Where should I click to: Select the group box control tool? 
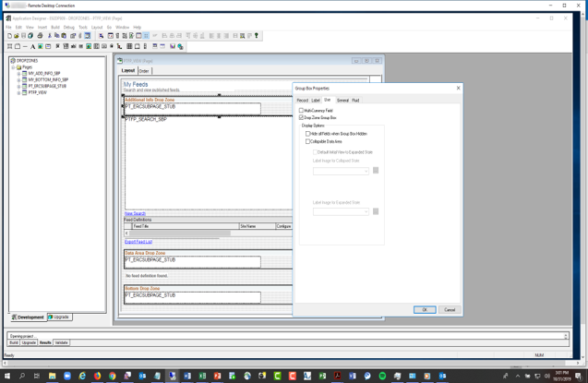click(18, 46)
